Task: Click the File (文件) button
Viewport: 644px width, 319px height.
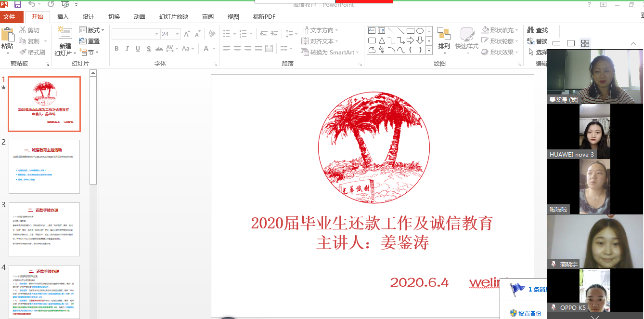Action: 10,17
